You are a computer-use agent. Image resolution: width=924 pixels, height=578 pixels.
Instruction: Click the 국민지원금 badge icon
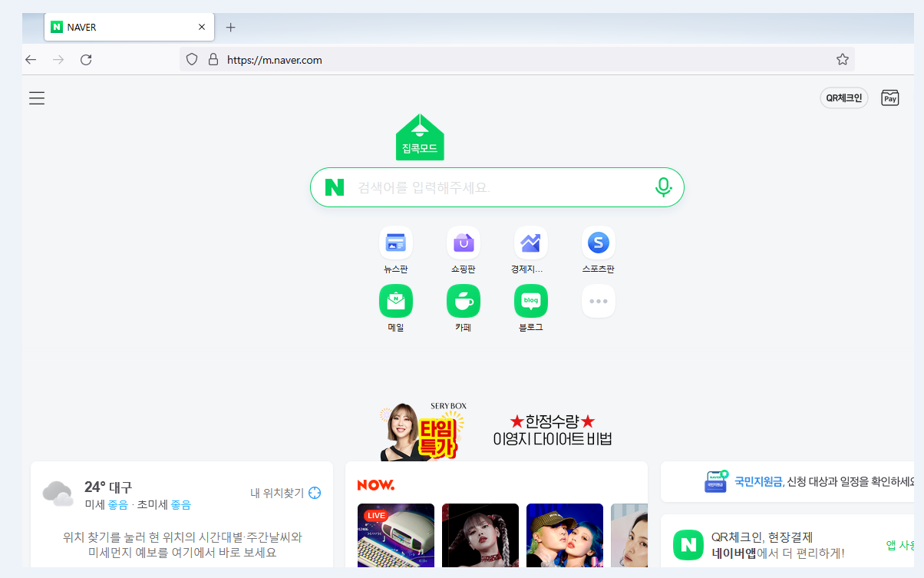tap(716, 481)
